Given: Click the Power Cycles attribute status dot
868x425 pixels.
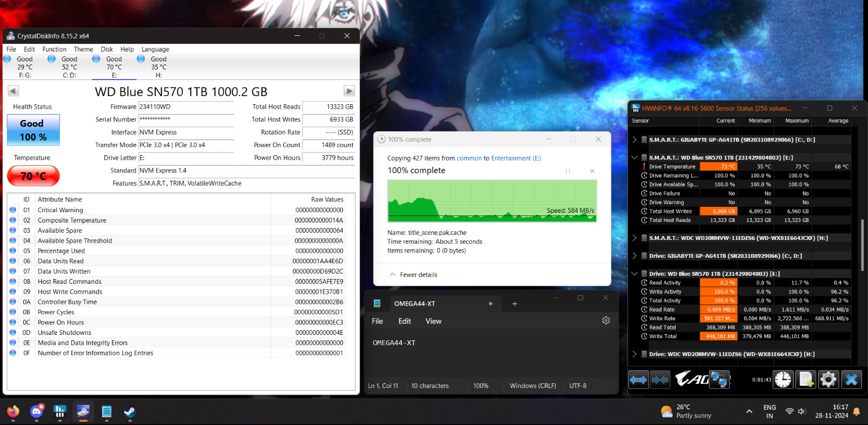Looking at the screenshot, I should pos(13,312).
